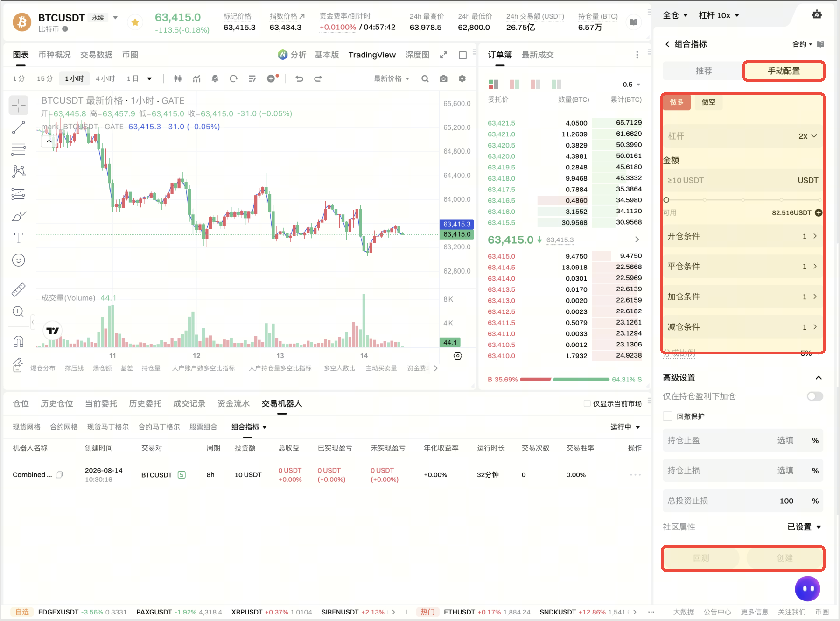
Task: Switch to 最新成交 tab
Action: click(538, 55)
